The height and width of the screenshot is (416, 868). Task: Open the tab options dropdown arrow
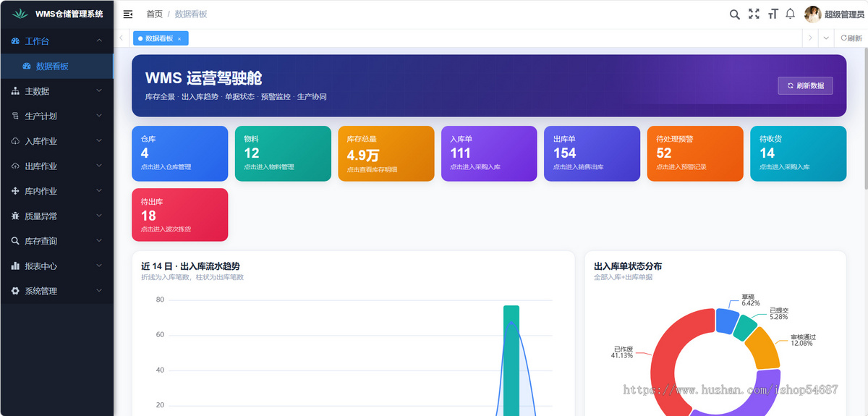[x=826, y=38]
